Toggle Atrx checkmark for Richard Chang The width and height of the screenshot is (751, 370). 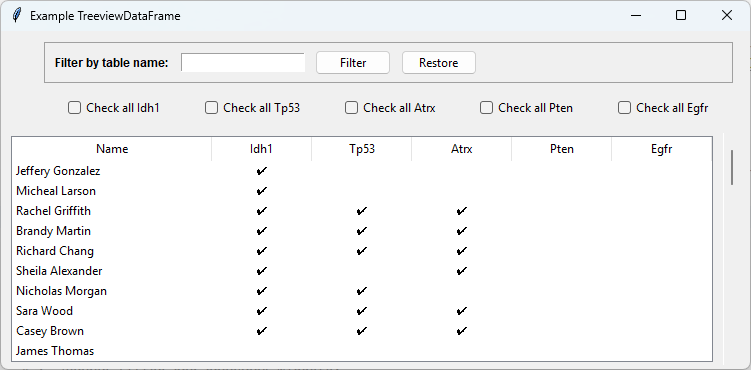tap(462, 251)
